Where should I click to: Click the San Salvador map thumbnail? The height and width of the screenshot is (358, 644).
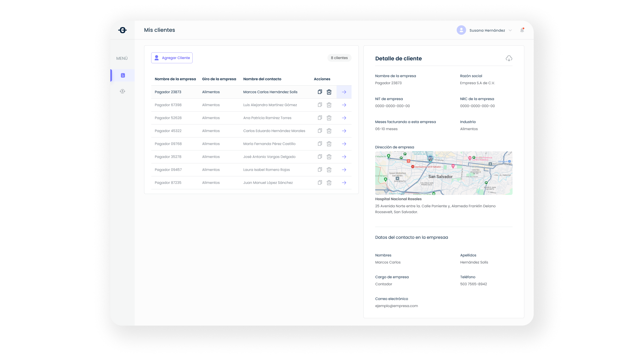pos(443,173)
